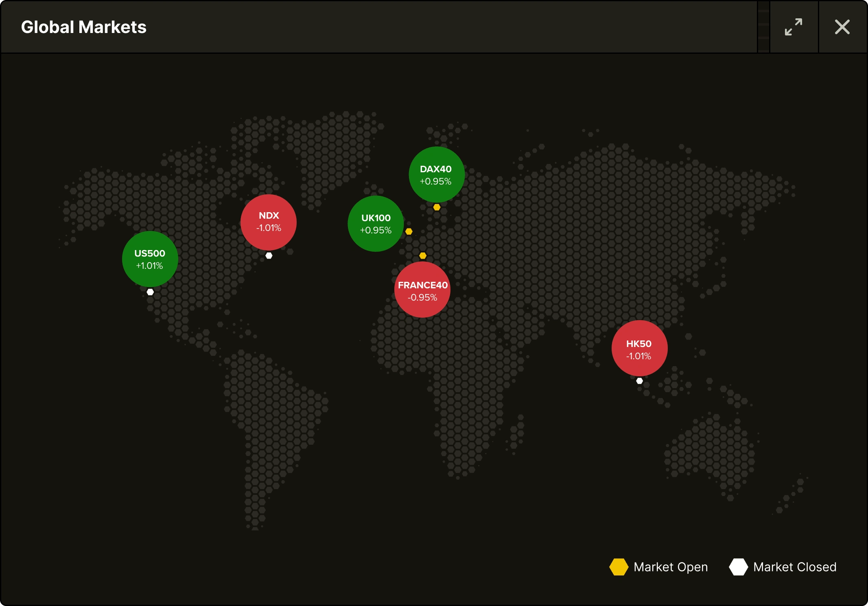Select the green US500 bubble

click(150, 259)
